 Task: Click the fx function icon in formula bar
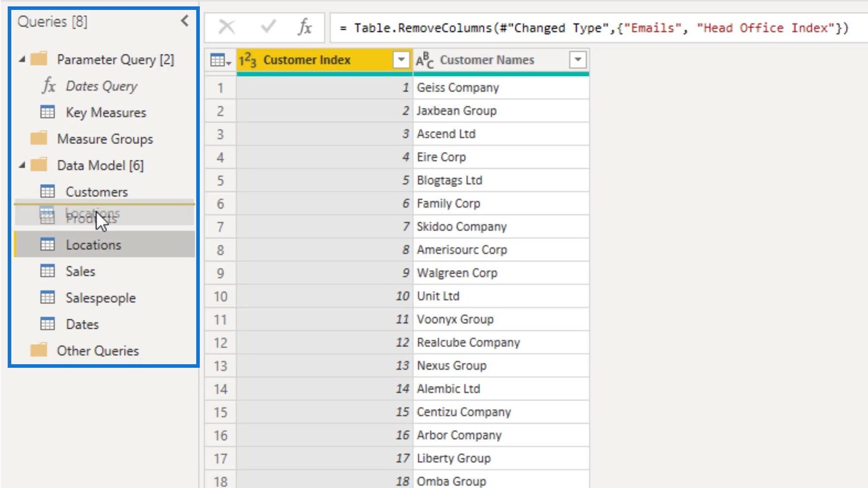tap(305, 27)
